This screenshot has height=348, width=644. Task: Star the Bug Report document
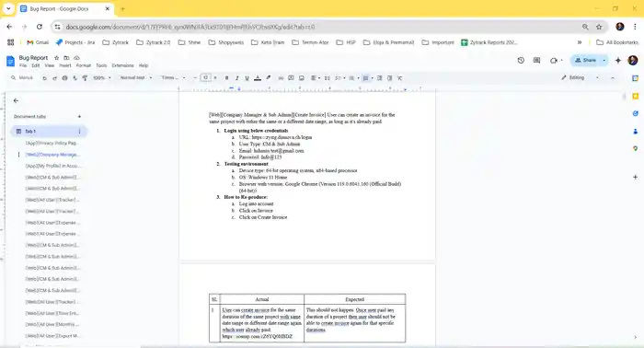click(x=57, y=58)
